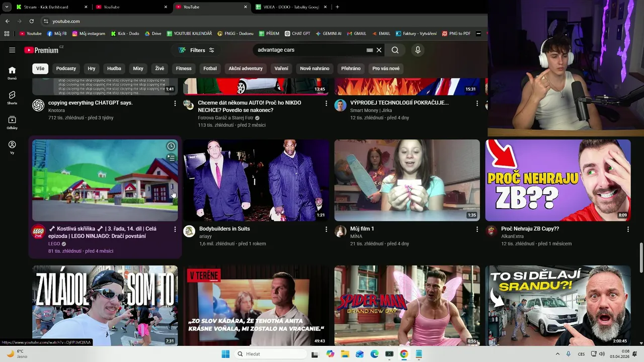
Task: Open Shorts from the sidebar
Action: pyautogui.click(x=12, y=98)
